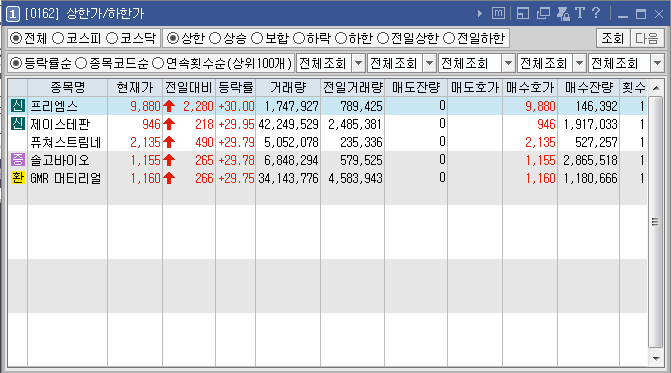Screen dimensions: 671x373
Task: Open help via the question mark icon
Action: (596, 13)
